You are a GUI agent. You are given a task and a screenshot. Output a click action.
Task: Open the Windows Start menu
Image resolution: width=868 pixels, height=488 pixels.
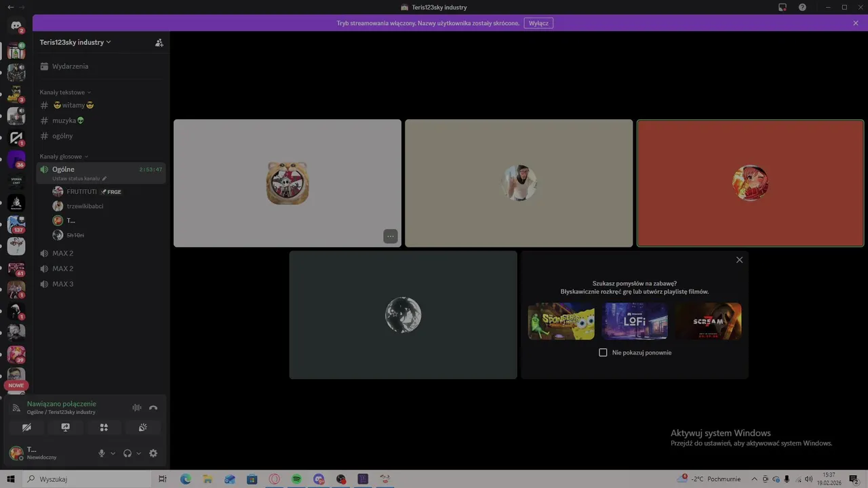click(x=10, y=479)
